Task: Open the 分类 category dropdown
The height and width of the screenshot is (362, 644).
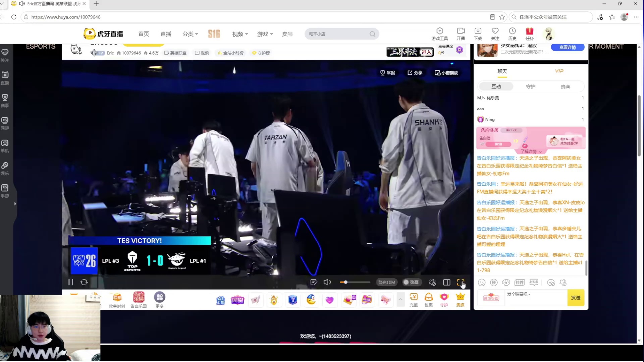Action: pyautogui.click(x=190, y=34)
